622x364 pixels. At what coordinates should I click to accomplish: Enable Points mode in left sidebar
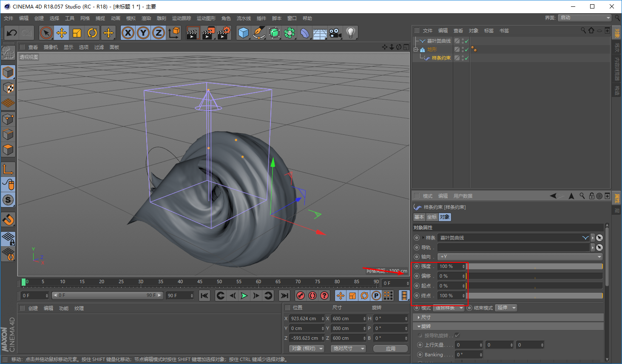[8, 119]
